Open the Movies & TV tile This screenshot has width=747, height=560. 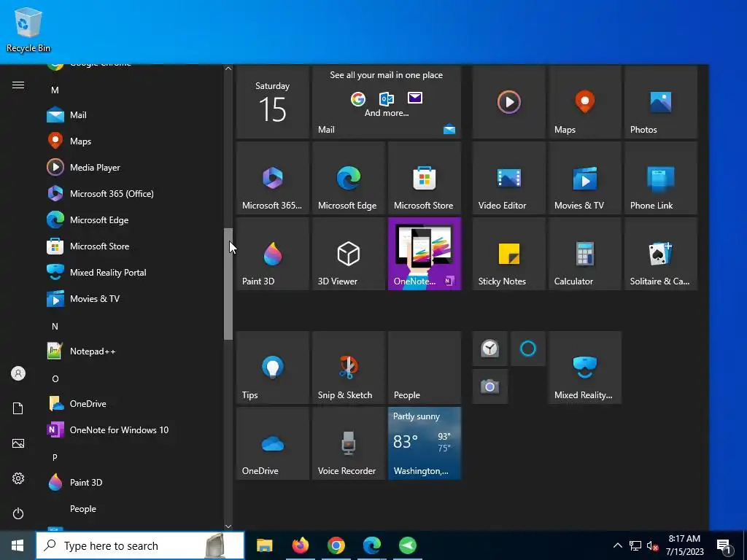pyautogui.click(x=584, y=178)
